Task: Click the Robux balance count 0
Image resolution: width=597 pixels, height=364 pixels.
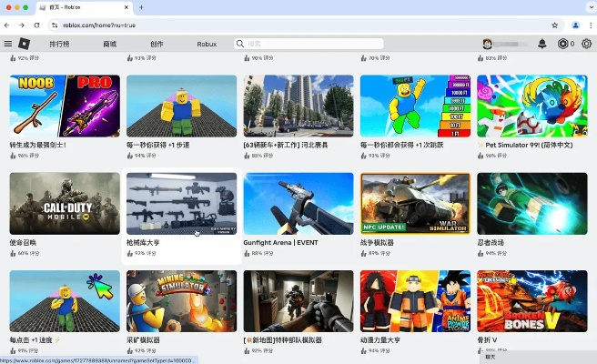Action: [x=572, y=44]
